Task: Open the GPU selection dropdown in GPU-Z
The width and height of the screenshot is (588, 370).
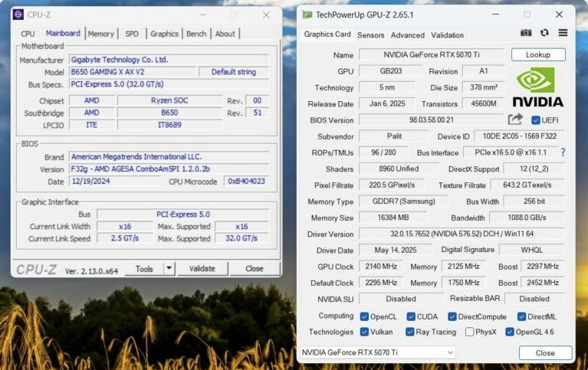Action: coord(378,352)
